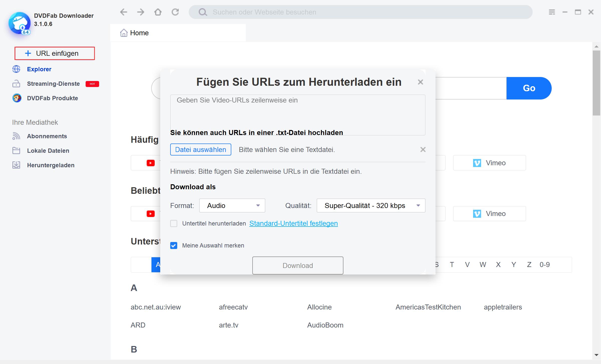This screenshot has width=601, height=364.
Task: Click Datei auswählen button
Action: [x=201, y=149]
